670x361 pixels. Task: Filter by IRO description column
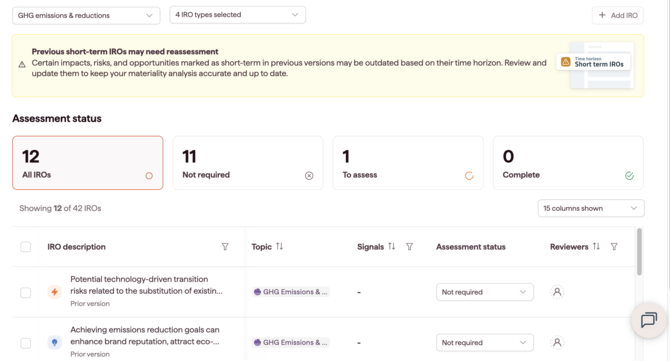pos(225,247)
